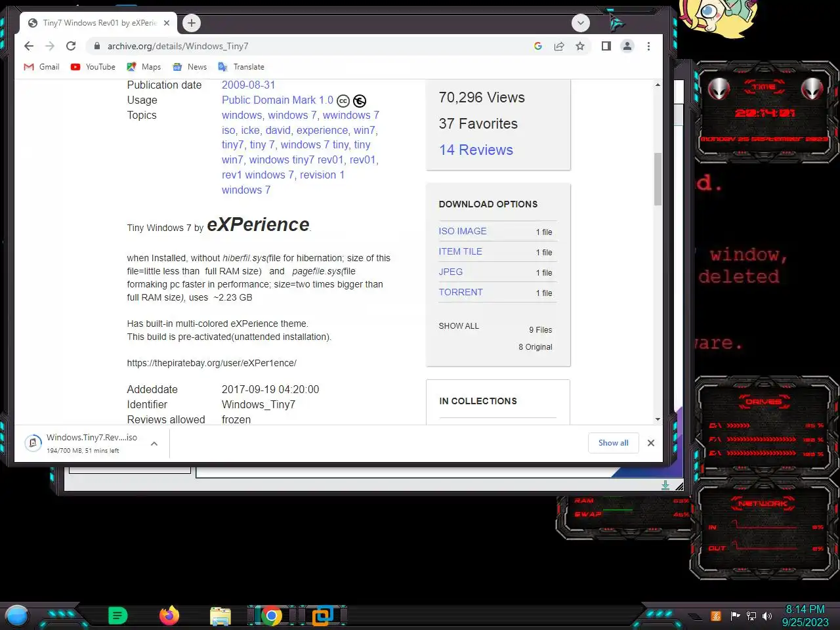Open the Google icon in address bar

(x=538, y=46)
